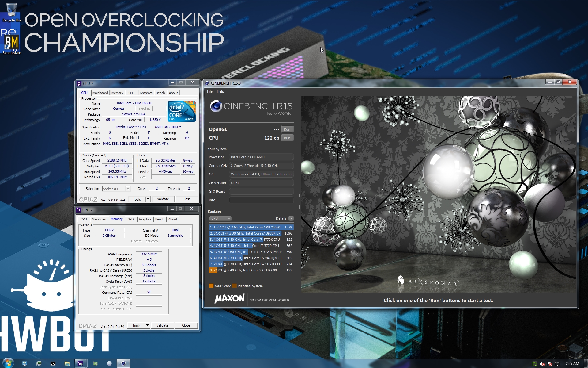
Task: Switch to CPU tab in lower CPU-Z
Action: [84, 219]
